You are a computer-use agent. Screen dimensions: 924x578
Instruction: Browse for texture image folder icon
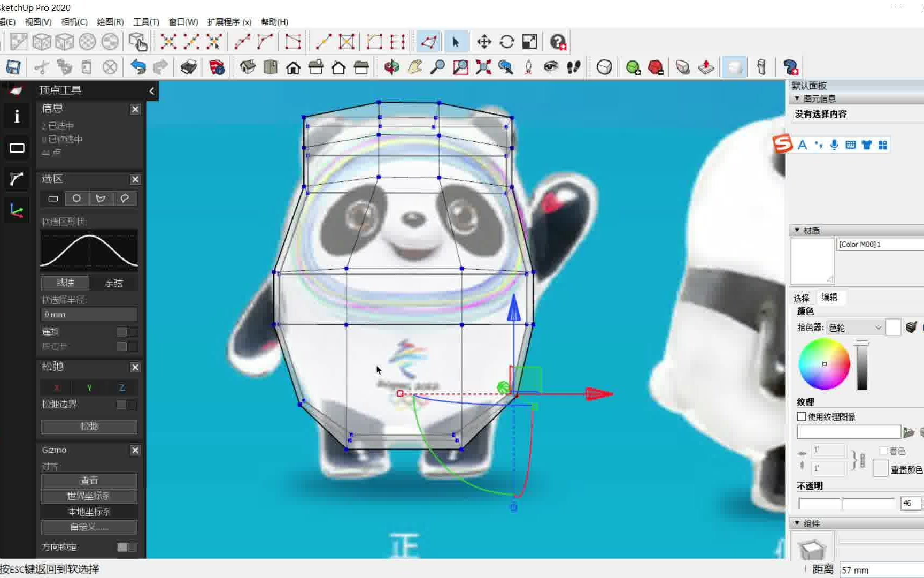pyautogui.click(x=908, y=432)
